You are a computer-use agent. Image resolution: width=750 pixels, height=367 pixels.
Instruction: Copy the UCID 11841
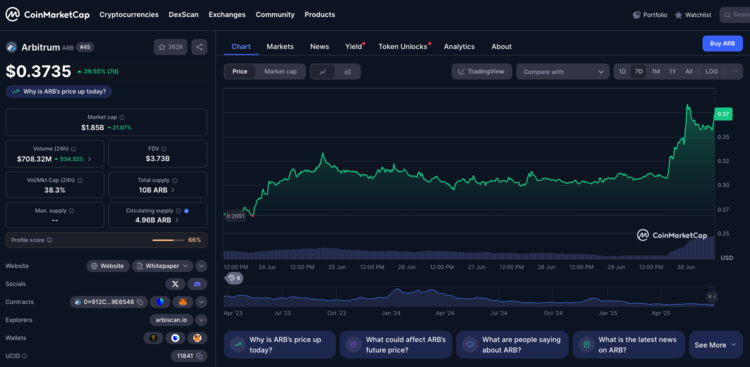(199, 356)
